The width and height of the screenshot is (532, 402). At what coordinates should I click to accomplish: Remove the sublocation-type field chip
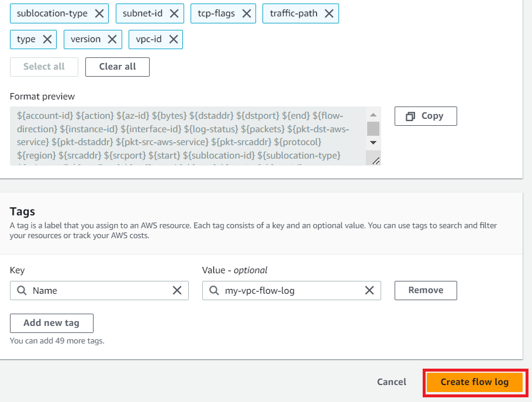click(x=98, y=13)
